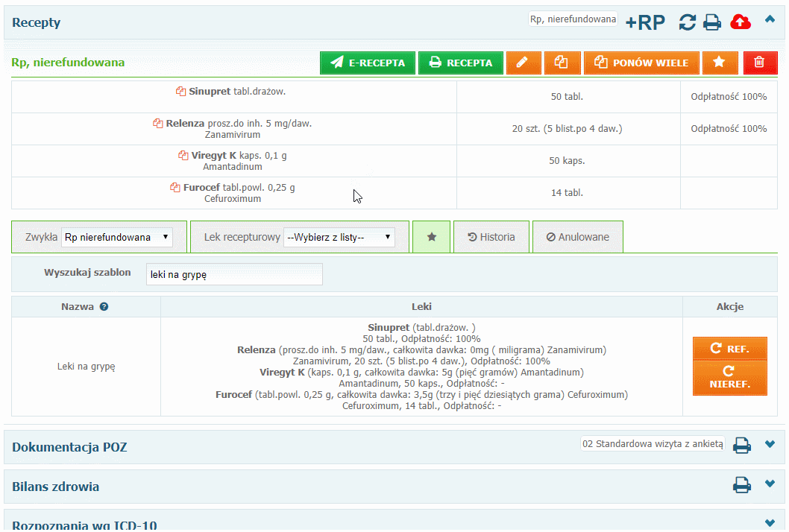Click the Rp, nierefundowana green heading
789x532 pixels.
68,63
